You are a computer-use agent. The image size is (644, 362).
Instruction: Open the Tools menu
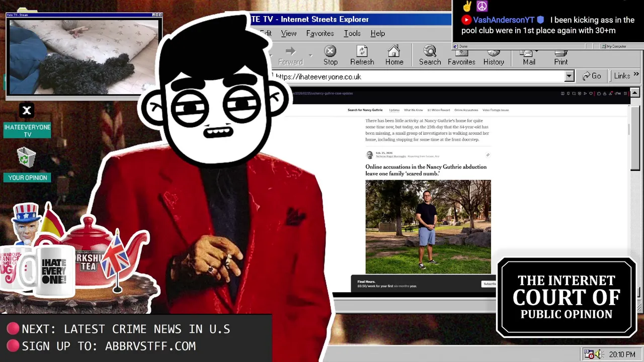[352, 33]
